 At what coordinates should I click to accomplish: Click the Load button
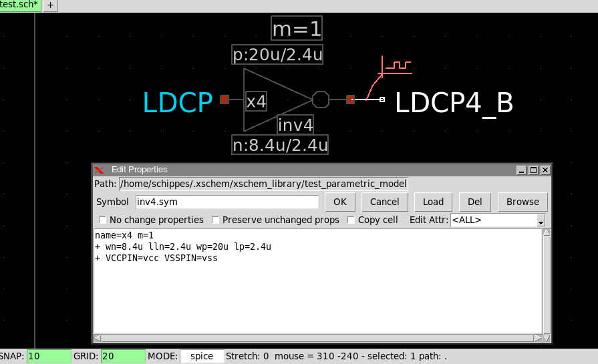433,202
